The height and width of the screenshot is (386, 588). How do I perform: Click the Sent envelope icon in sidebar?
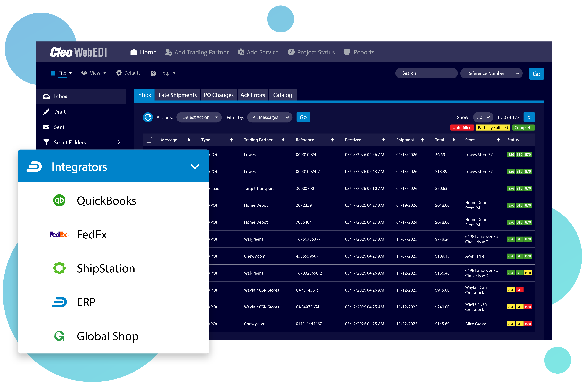46,127
